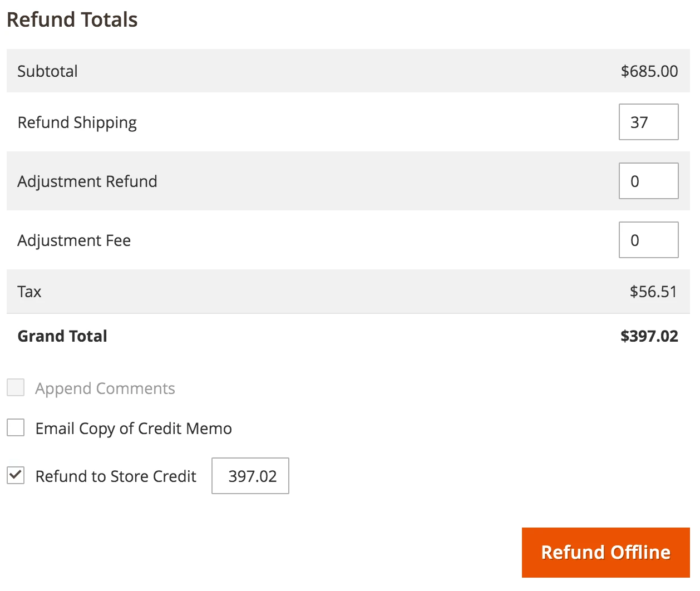Click the Tax amount $56.51

pos(652,292)
